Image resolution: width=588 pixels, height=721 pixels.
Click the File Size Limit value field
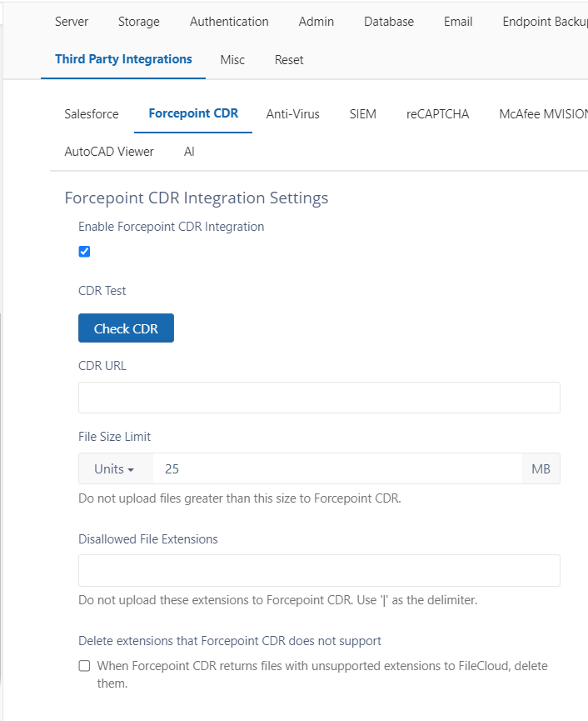tap(337, 468)
